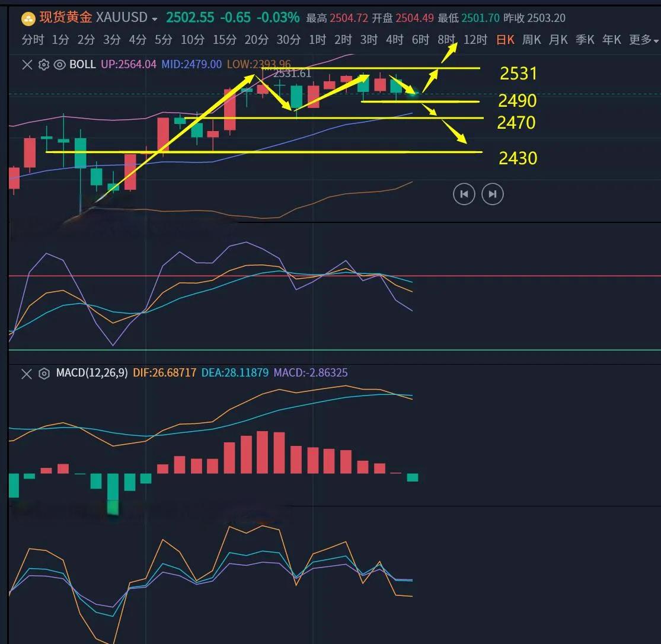Expand the XAUUSD symbol dropdown arrow
The width and height of the screenshot is (661, 644).
(155, 19)
